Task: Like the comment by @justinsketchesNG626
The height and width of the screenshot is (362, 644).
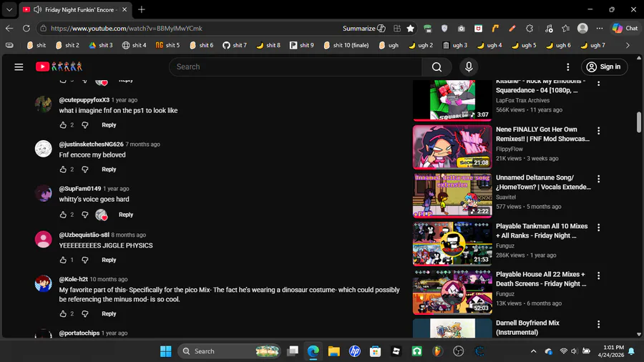Action: click(x=63, y=169)
